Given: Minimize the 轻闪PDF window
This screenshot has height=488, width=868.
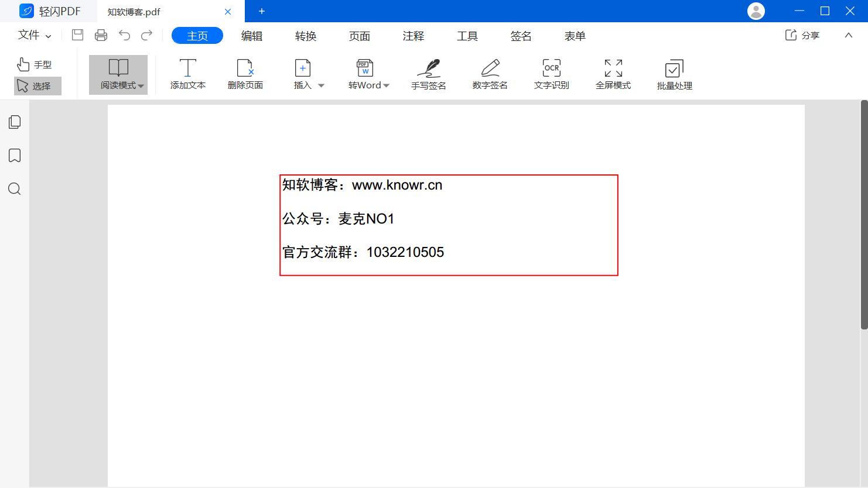Looking at the screenshot, I should coord(799,11).
